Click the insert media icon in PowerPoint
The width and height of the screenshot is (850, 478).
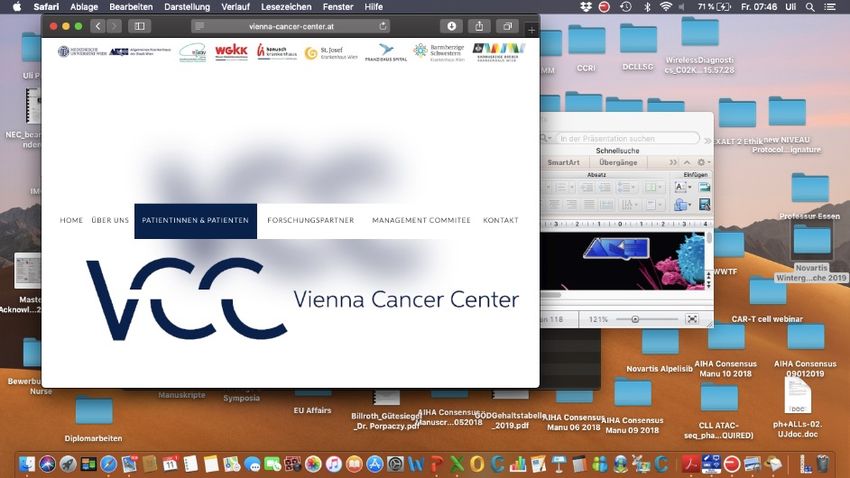[x=704, y=204]
